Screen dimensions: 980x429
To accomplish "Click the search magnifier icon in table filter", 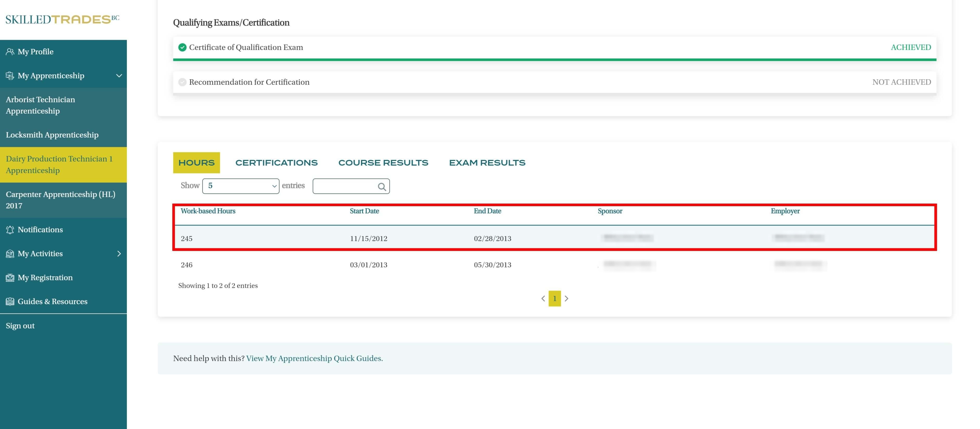I will click(382, 186).
